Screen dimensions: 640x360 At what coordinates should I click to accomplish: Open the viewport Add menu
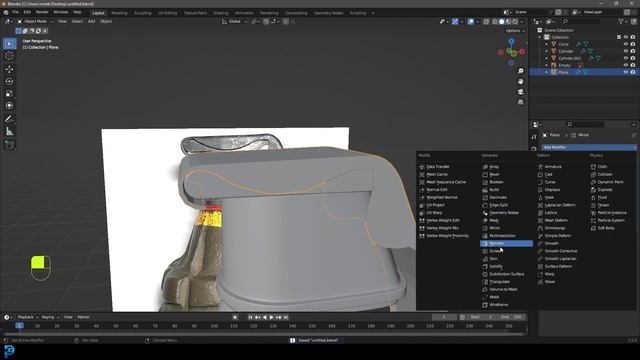point(91,21)
